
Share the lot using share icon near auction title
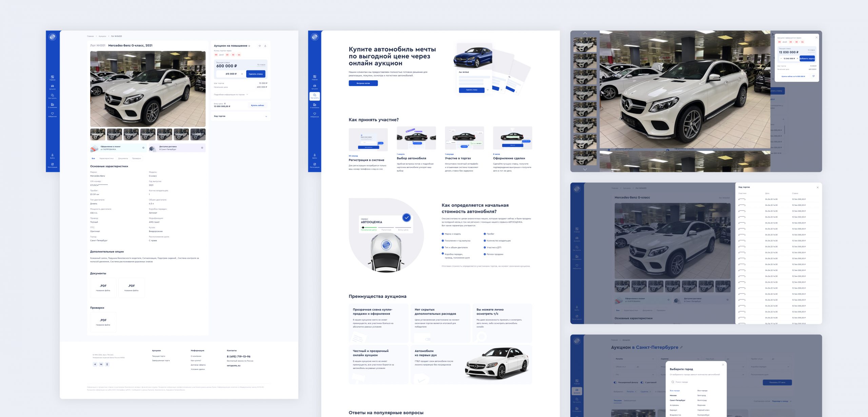point(265,46)
